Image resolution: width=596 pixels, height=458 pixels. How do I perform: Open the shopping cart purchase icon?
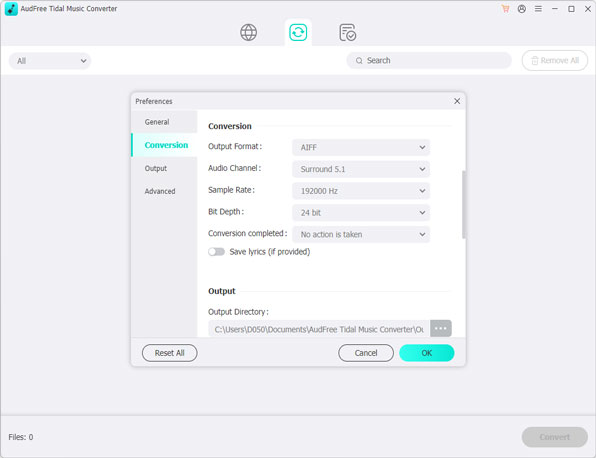click(x=505, y=9)
